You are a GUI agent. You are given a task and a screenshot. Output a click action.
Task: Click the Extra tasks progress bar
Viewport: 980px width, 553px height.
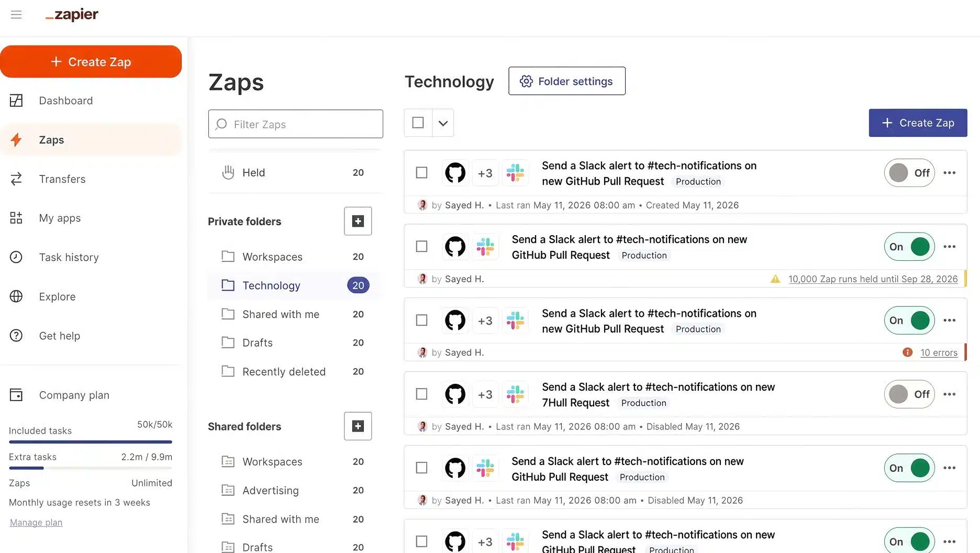[x=91, y=468]
